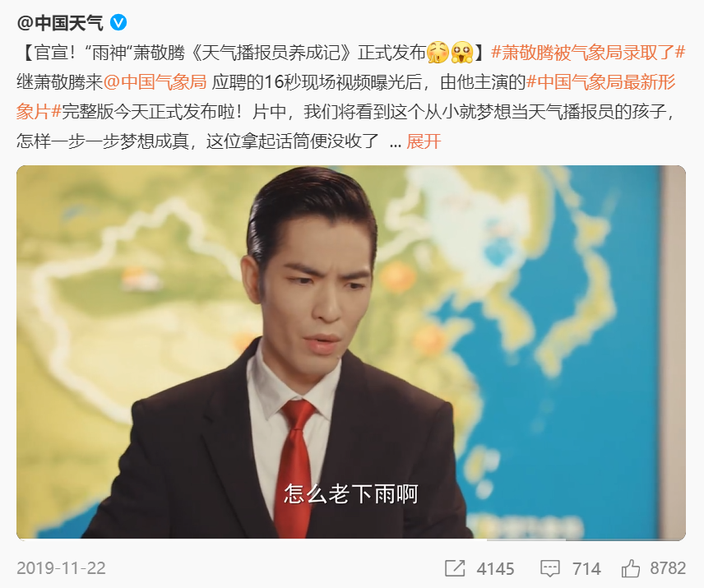Click the blue verified badge icon

pyautogui.click(x=118, y=22)
